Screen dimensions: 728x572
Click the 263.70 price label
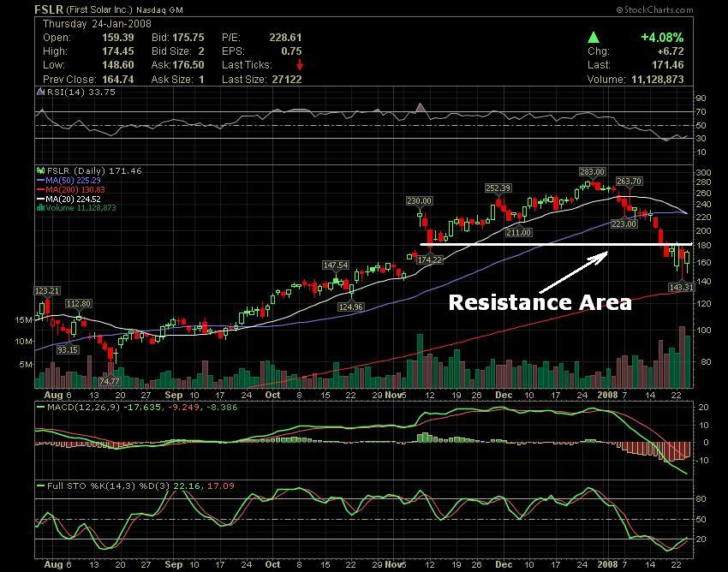click(630, 181)
